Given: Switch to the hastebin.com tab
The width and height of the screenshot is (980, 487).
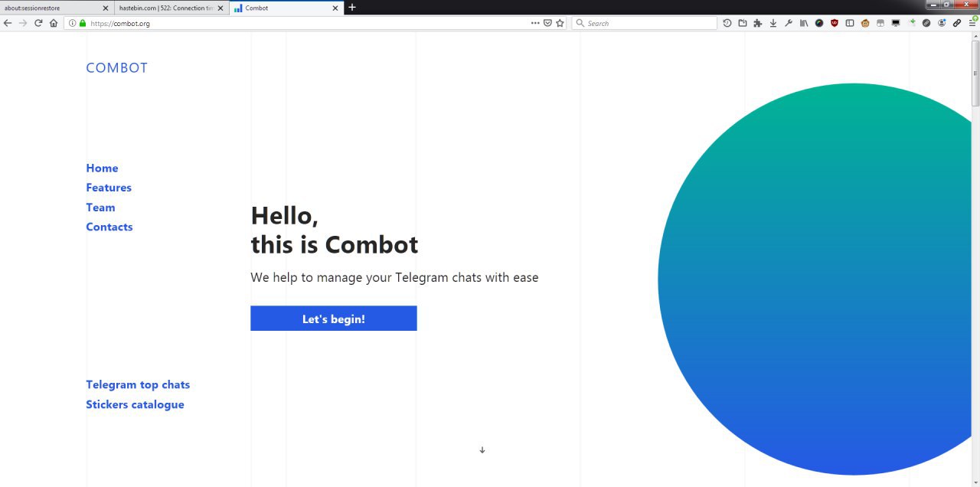Looking at the screenshot, I should [x=171, y=8].
